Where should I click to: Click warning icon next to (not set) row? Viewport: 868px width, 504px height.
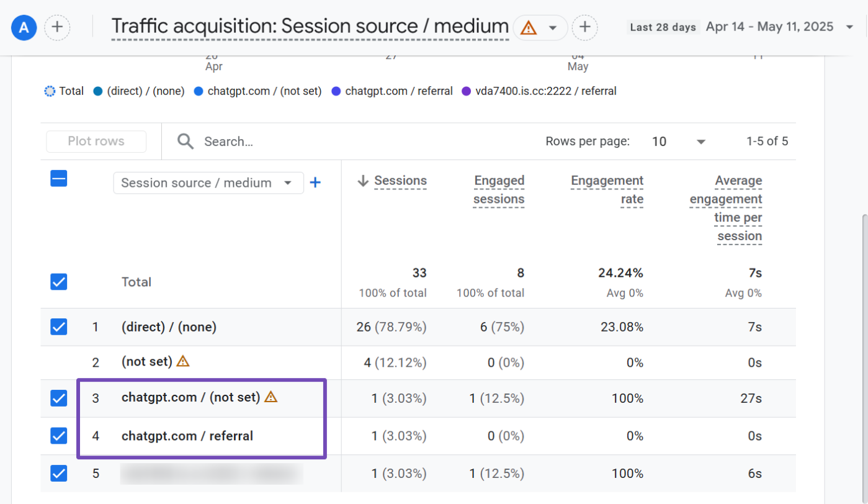(x=182, y=361)
